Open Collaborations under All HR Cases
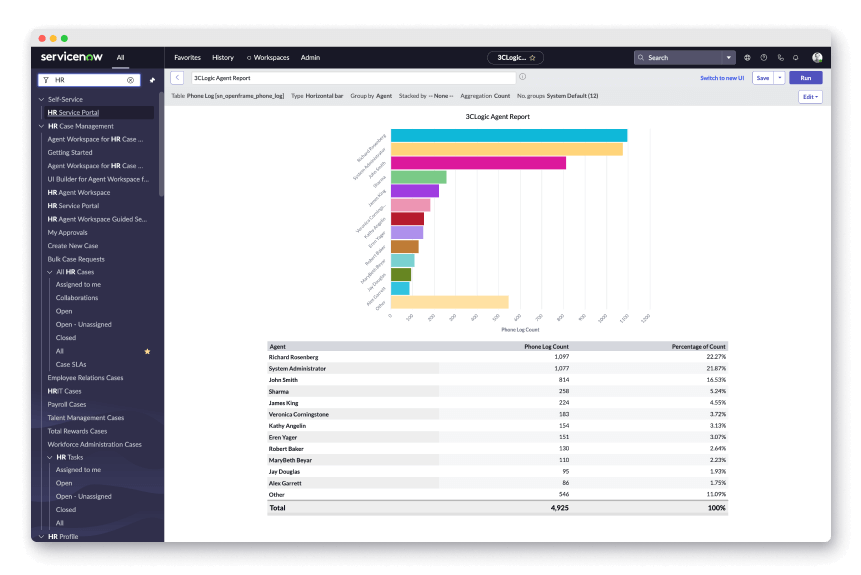This screenshot has height=575, width=861. 77,298
